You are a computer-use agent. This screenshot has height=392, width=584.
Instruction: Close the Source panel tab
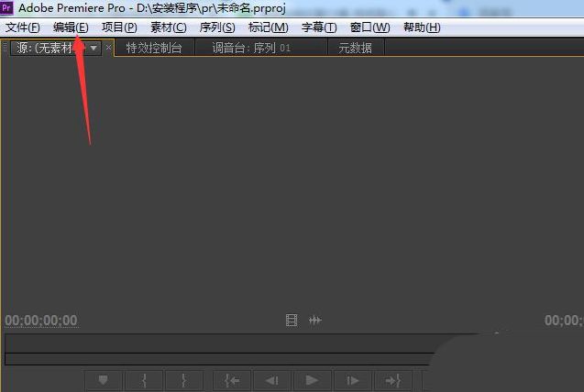(x=108, y=48)
